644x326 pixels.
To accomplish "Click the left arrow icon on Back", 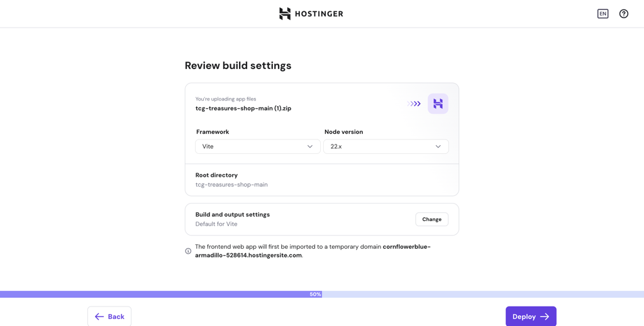I will [99, 317].
